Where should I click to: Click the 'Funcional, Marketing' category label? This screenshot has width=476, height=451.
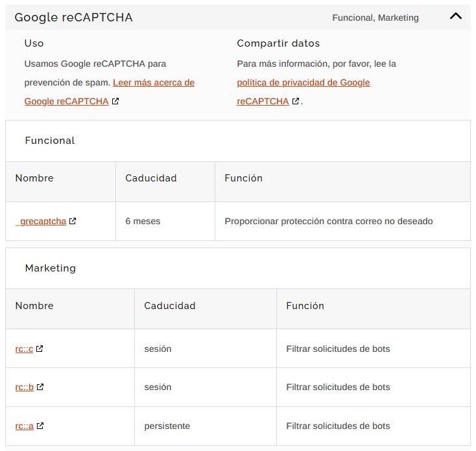click(375, 18)
